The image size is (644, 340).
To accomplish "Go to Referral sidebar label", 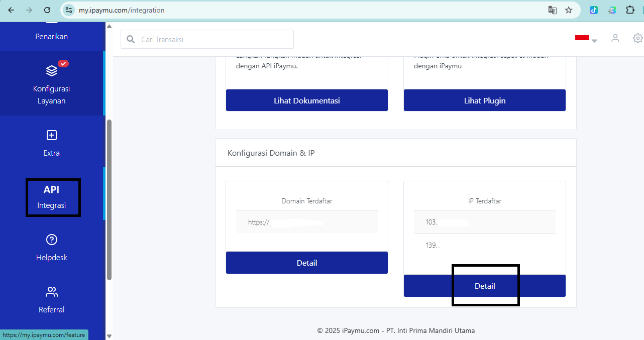I will click(x=51, y=310).
